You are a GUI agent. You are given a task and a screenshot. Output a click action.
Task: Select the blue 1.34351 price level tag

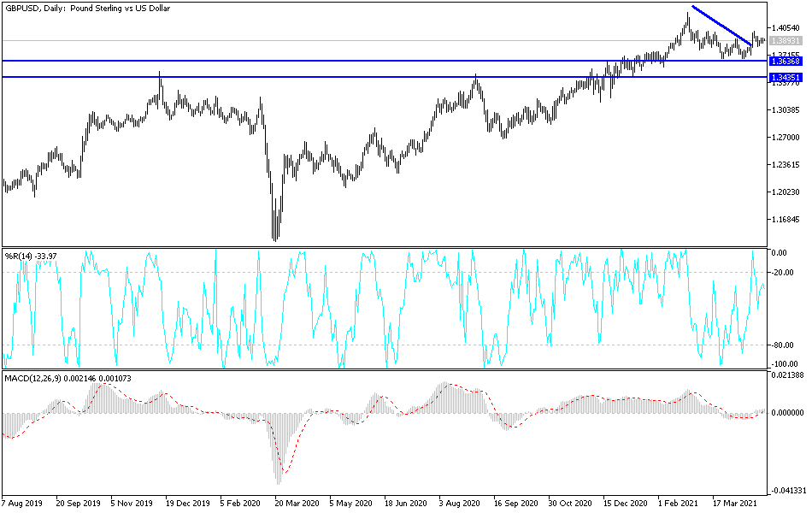[x=787, y=78]
